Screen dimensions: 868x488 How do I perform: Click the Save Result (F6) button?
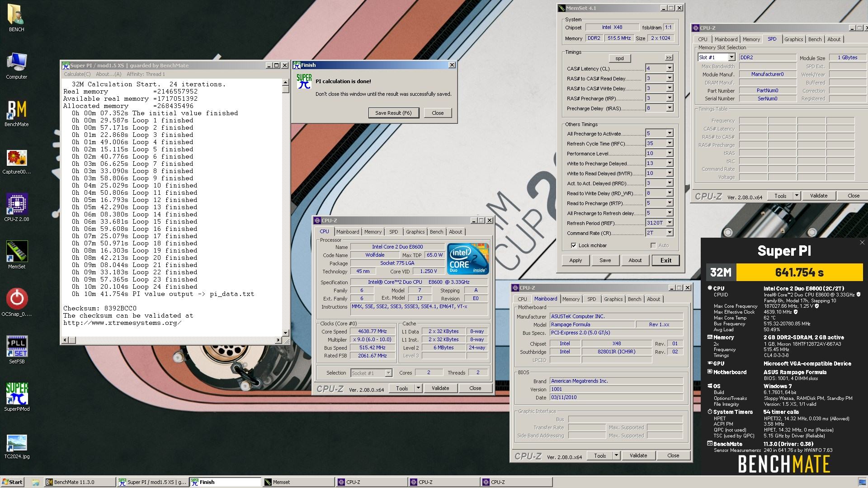tap(393, 113)
